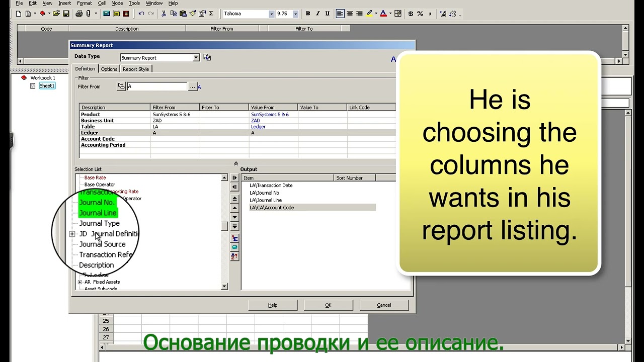Open the File menu
The width and height of the screenshot is (644, 362).
[19, 3]
